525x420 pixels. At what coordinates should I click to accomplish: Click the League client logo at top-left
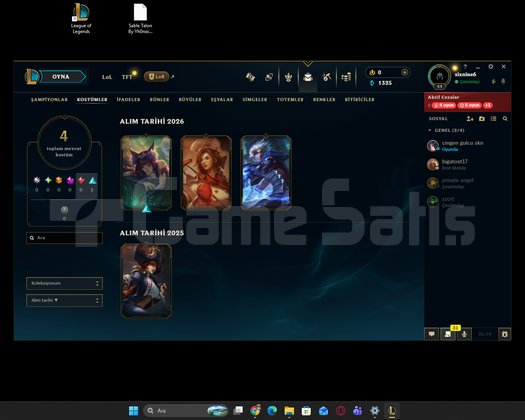[31, 76]
